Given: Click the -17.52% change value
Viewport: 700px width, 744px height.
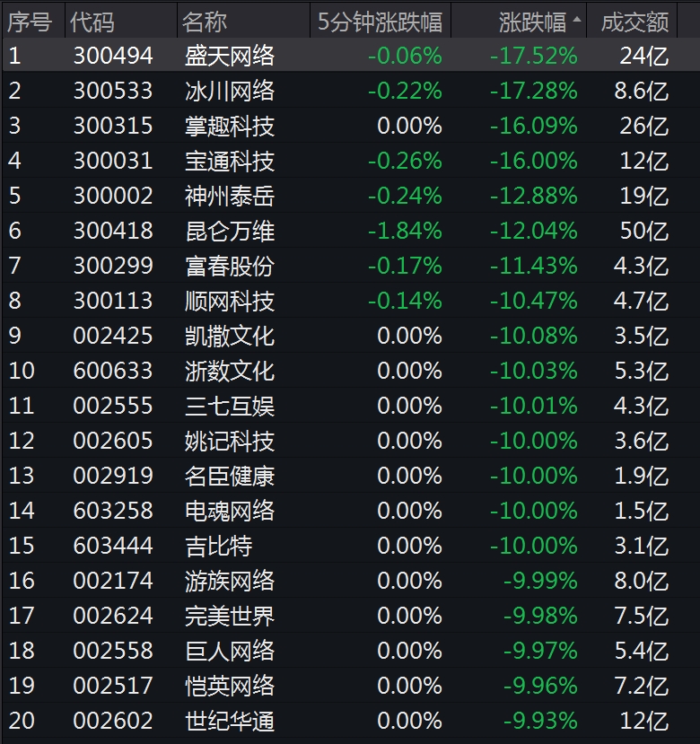Looking at the screenshot, I should (534, 56).
